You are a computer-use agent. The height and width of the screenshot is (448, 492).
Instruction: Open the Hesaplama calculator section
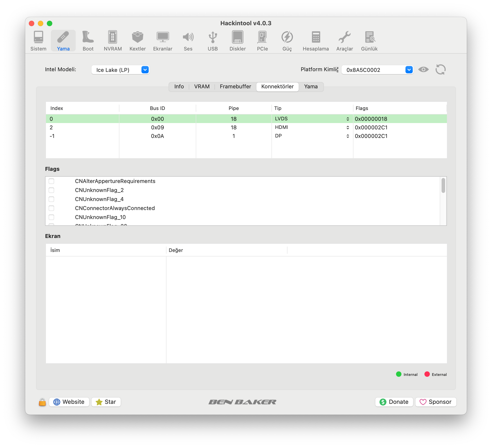pyautogui.click(x=316, y=41)
